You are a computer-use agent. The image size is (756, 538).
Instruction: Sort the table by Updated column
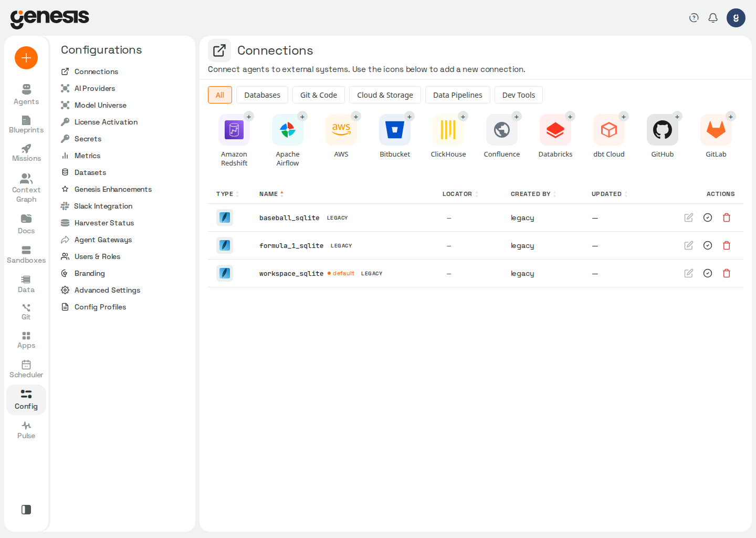(609, 194)
